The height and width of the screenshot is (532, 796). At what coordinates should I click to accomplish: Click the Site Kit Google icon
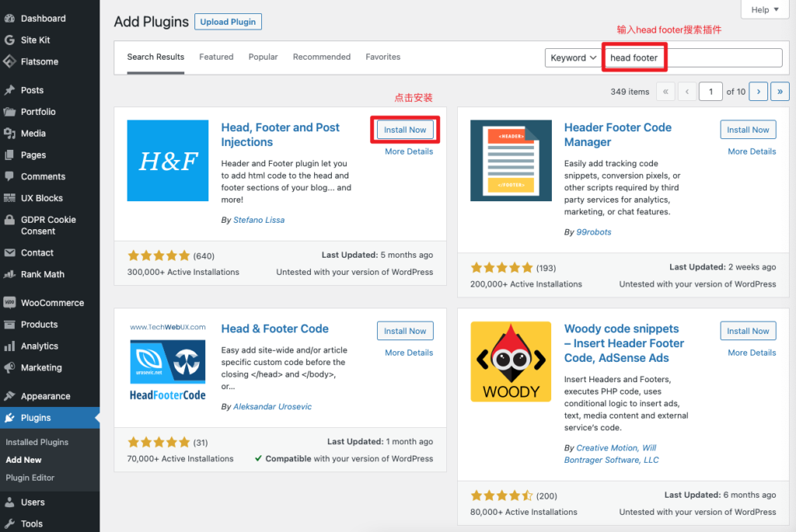[9, 40]
